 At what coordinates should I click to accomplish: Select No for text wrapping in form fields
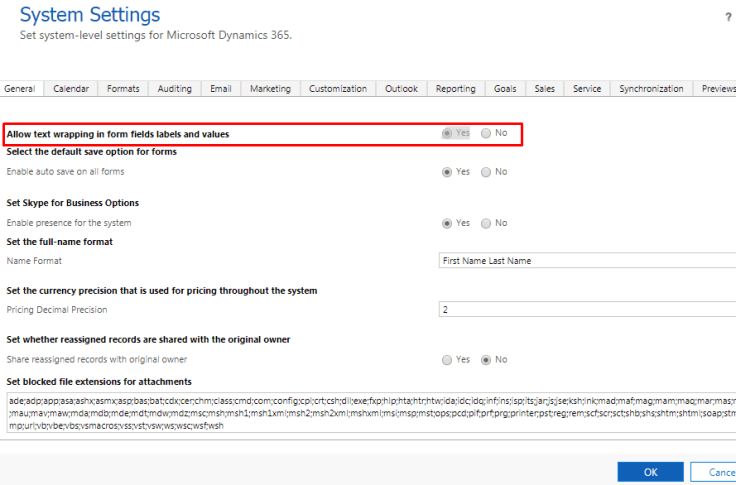tap(486, 133)
